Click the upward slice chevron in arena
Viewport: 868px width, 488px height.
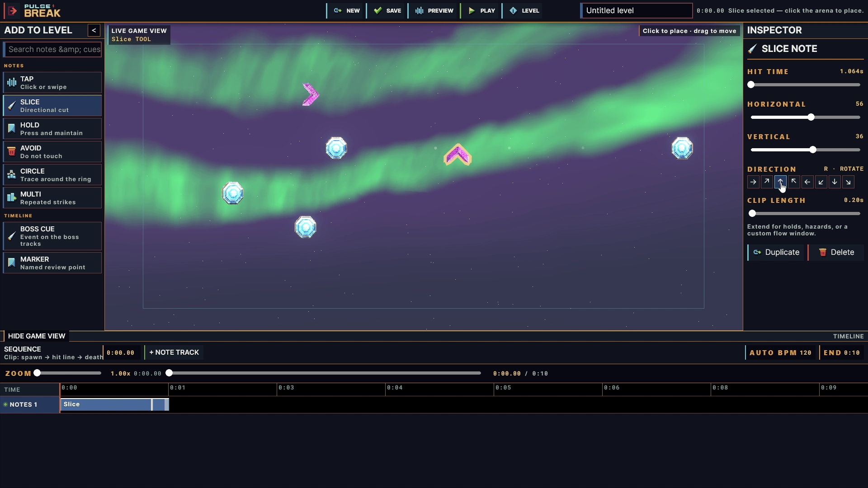click(x=458, y=155)
